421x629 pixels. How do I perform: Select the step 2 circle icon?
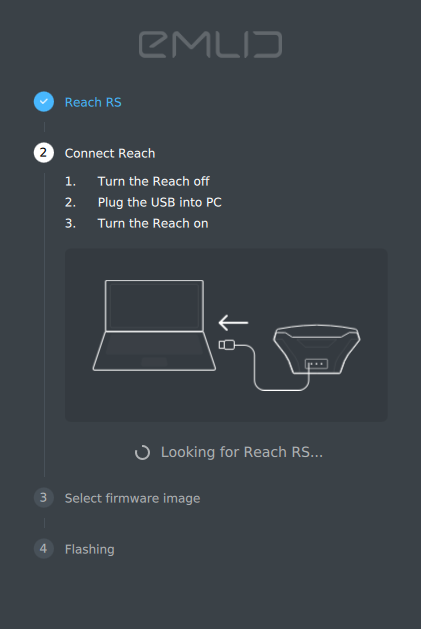pos(44,153)
